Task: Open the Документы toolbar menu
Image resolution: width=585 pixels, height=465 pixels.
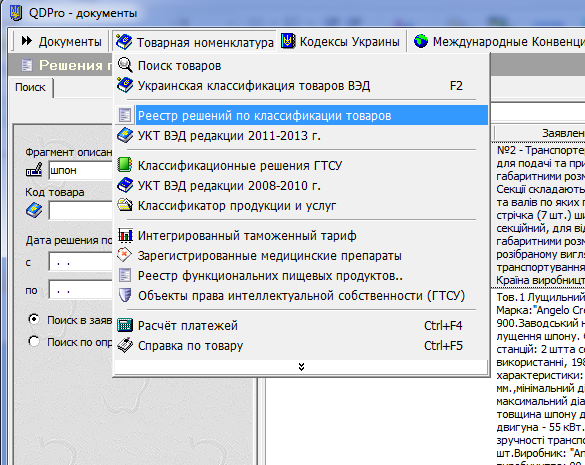Action: tap(62, 41)
